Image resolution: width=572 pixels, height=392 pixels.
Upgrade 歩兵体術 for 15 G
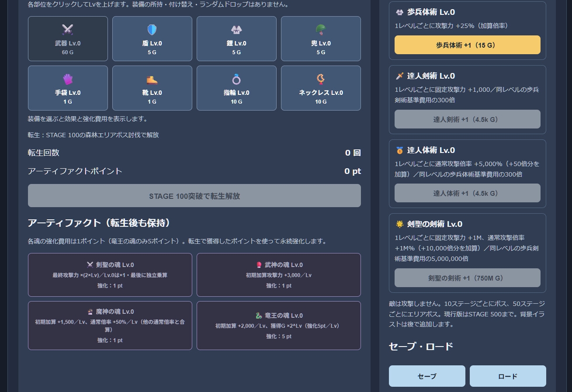click(468, 45)
